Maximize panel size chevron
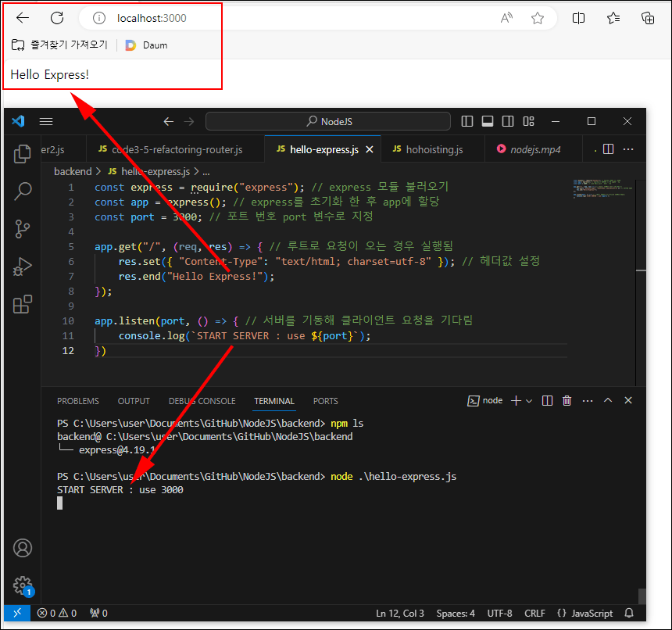The height and width of the screenshot is (630, 672). point(608,400)
